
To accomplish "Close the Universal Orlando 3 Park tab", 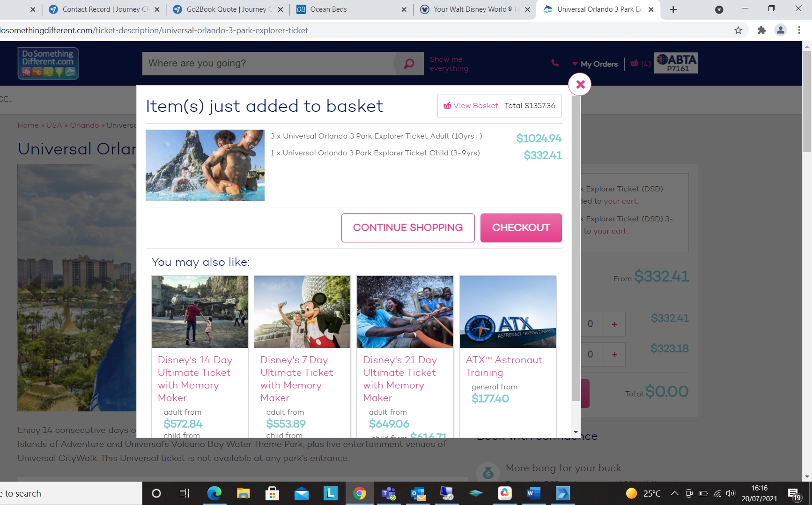I will click(651, 9).
